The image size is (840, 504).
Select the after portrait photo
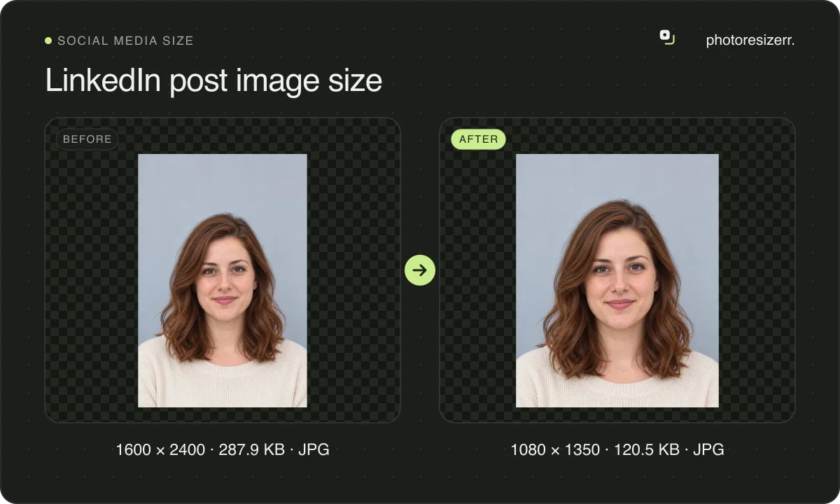[x=617, y=281]
